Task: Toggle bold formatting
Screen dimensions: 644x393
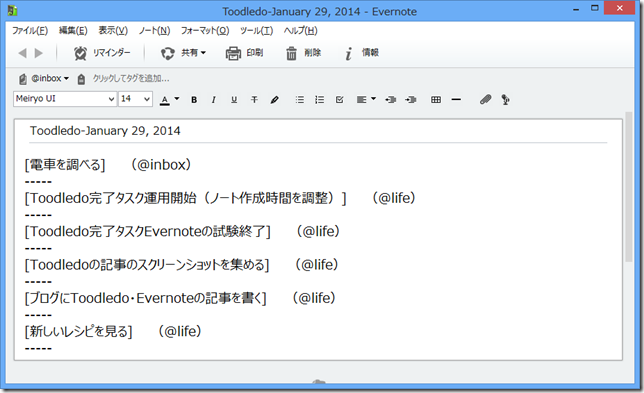Action: pyautogui.click(x=194, y=99)
